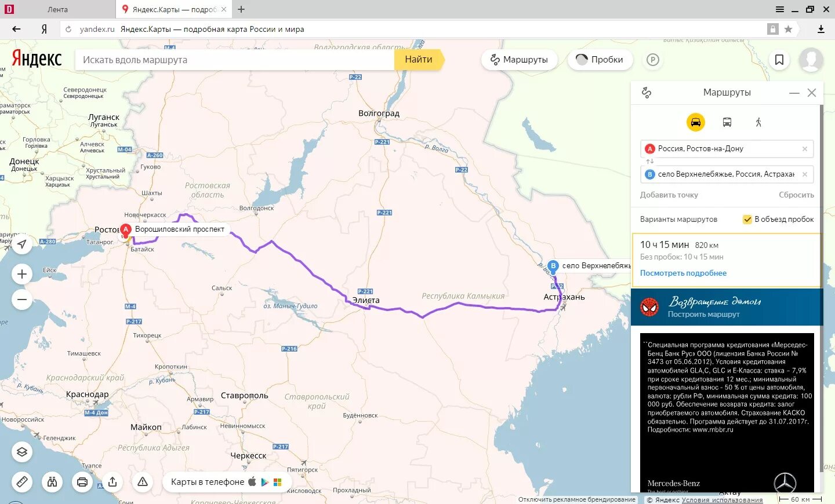Click the Windows store icon
This screenshot has height=504, width=835.
[278, 482]
